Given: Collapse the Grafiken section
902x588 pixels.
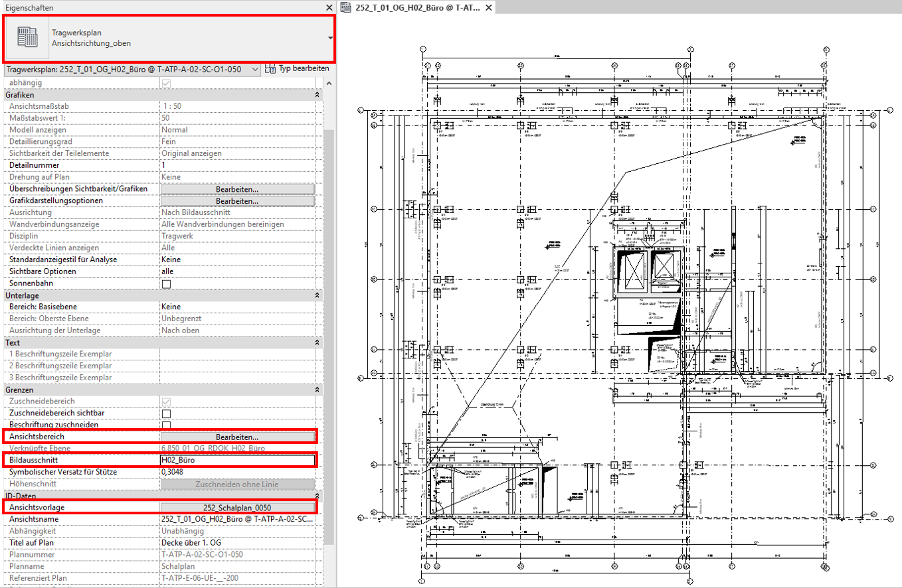Looking at the screenshot, I should pyautogui.click(x=318, y=94).
